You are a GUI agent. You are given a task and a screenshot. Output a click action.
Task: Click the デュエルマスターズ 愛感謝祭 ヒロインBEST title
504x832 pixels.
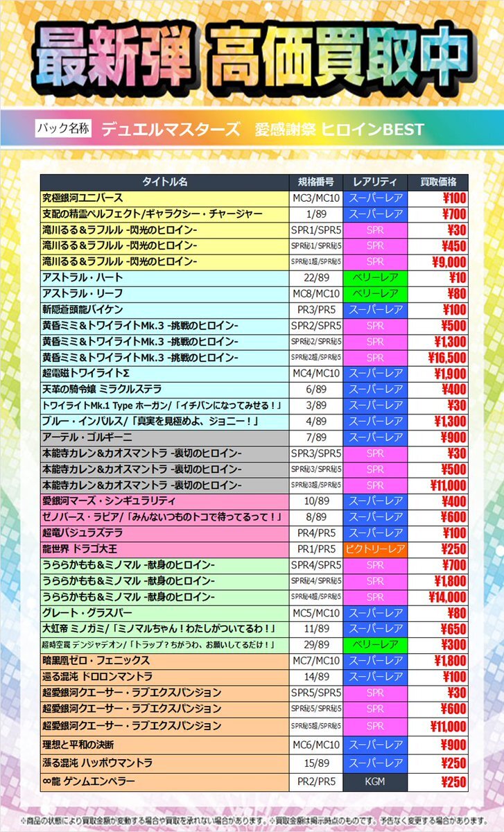click(262, 129)
